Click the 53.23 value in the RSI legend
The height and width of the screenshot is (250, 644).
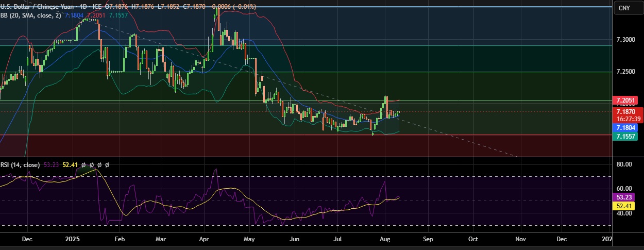[52, 165]
